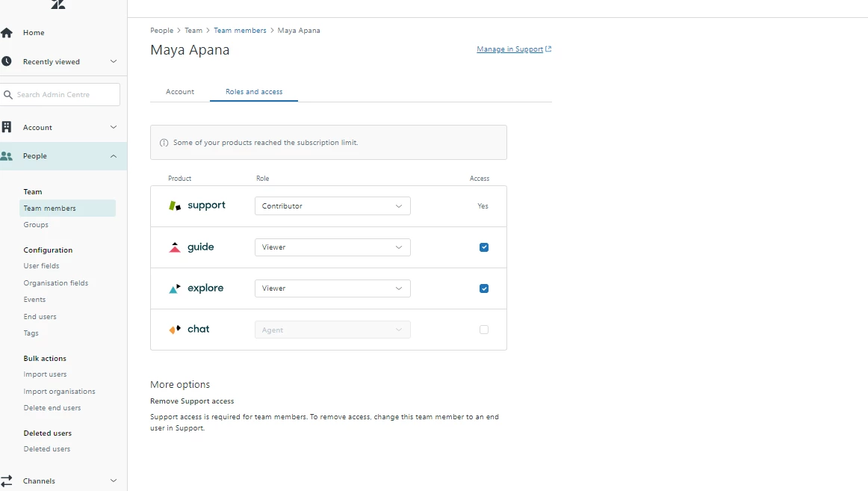Image resolution: width=868 pixels, height=491 pixels.
Task: Uncheck the Guide access checkbox
Action: tap(484, 247)
